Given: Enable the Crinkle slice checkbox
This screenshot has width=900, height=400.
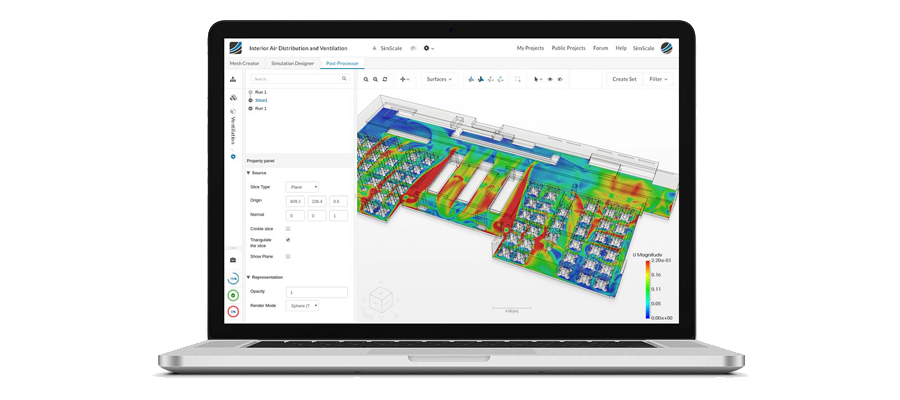Looking at the screenshot, I should point(288,228).
